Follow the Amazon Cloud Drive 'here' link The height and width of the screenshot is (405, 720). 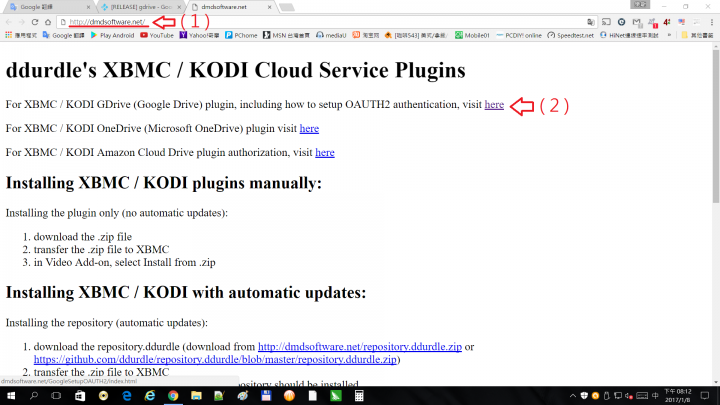325,152
